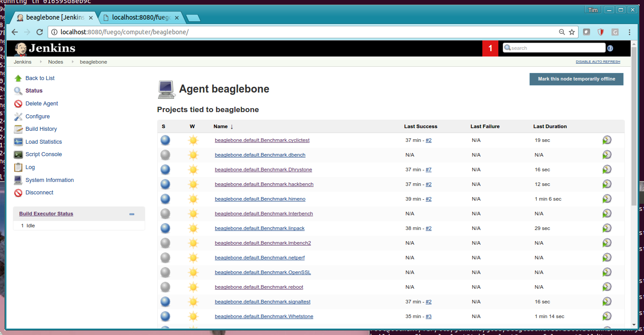This screenshot has height=335, width=644.
Task: Click the page vertical scrollbar
Action: coord(634,126)
